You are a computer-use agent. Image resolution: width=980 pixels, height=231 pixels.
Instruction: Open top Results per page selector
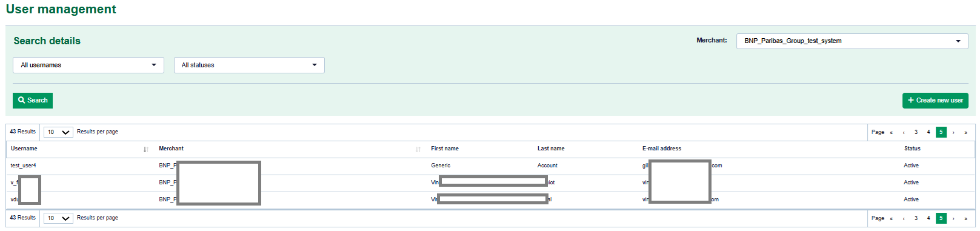[58, 132]
